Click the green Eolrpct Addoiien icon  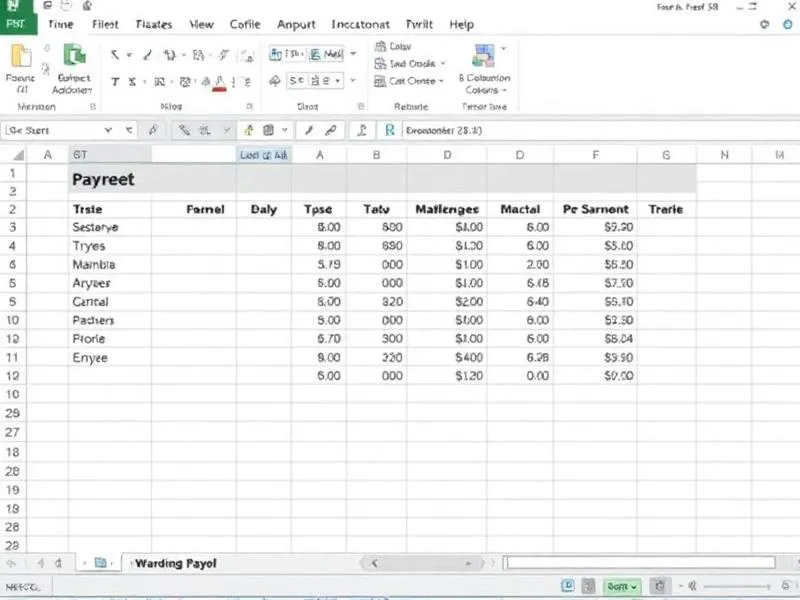74,55
